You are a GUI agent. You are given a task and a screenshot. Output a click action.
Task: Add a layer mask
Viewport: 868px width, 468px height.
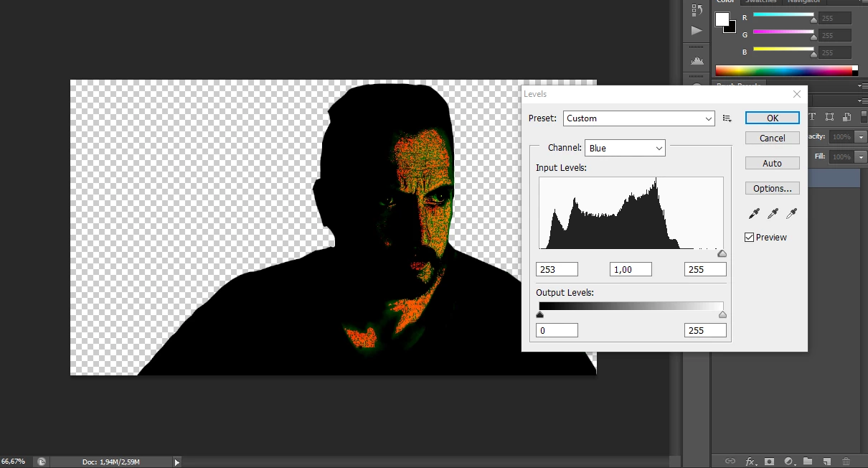coord(769,461)
